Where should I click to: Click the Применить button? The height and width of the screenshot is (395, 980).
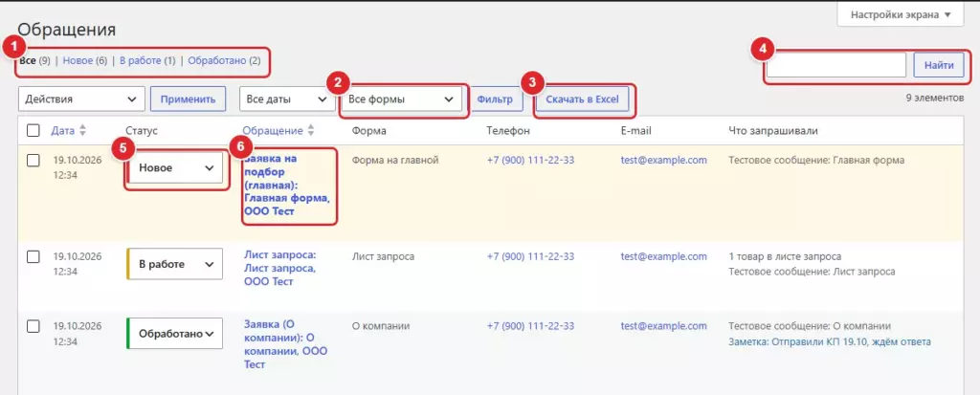tap(189, 99)
